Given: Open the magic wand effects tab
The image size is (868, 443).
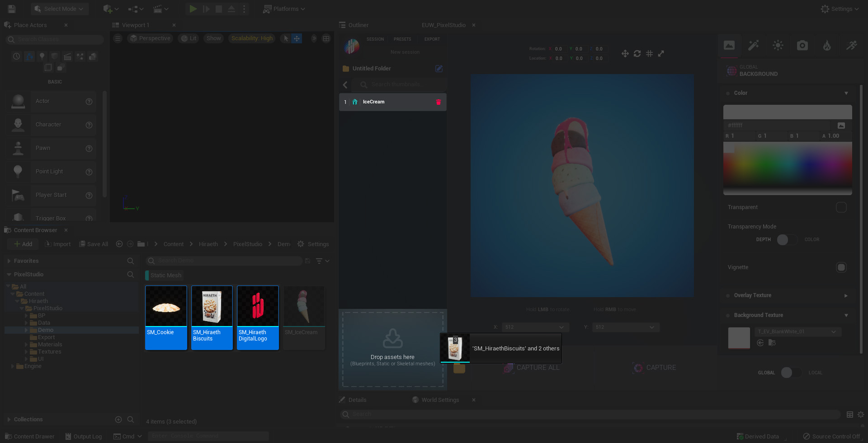Looking at the screenshot, I should [x=754, y=45].
